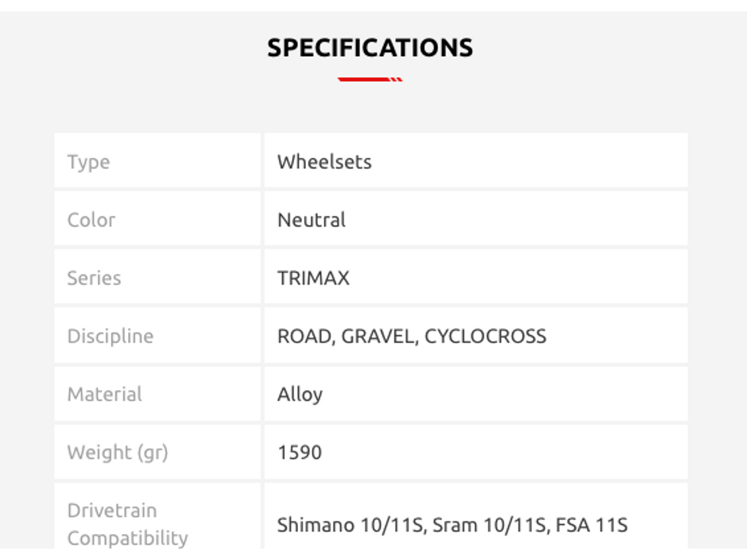Image resolution: width=747 pixels, height=560 pixels.
Task: Click the GRAVEL word in Discipline row
Action: (378, 336)
